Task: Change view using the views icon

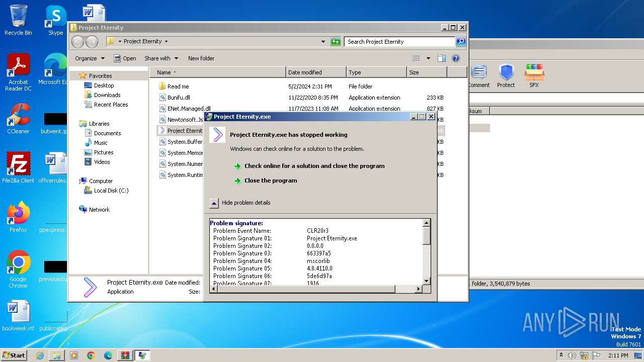Action: pyautogui.click(x=416, y=58)
